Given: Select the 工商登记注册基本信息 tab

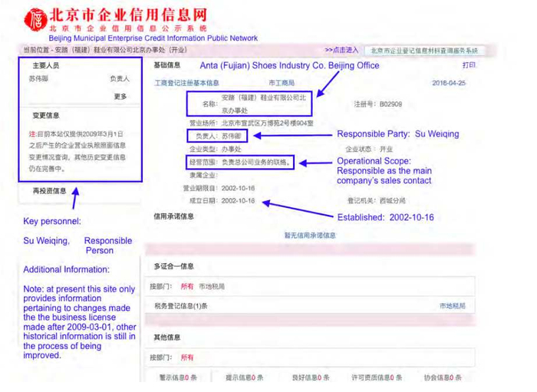Looking at the screenshot, I should pyautogui.click(x=186, y=83).
